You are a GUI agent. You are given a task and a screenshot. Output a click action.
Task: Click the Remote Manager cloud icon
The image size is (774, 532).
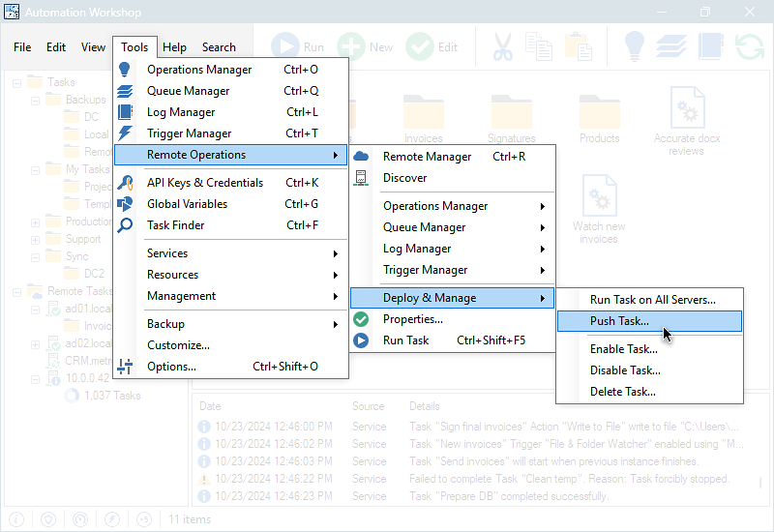coord(361,157)
